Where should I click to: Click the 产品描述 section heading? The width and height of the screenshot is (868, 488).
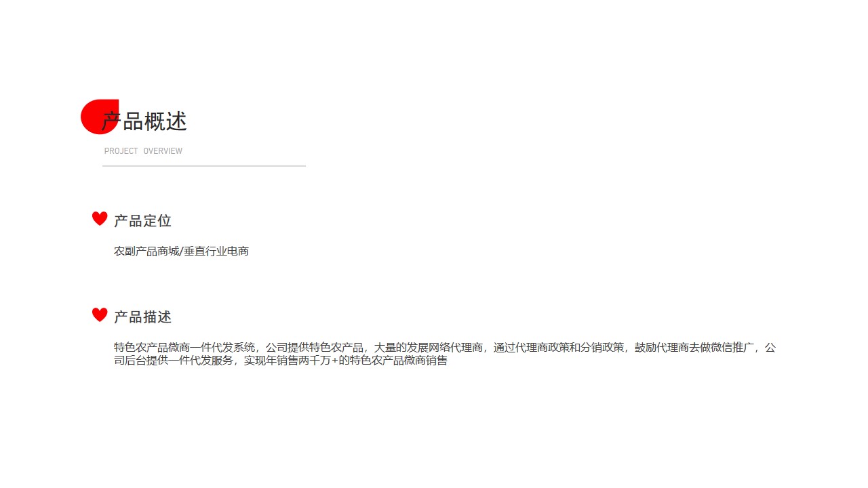click(x=142, y=317)
